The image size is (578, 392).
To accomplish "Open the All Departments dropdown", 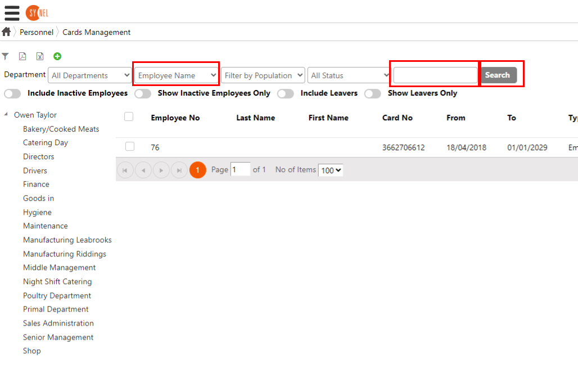I will click(90, 75).
